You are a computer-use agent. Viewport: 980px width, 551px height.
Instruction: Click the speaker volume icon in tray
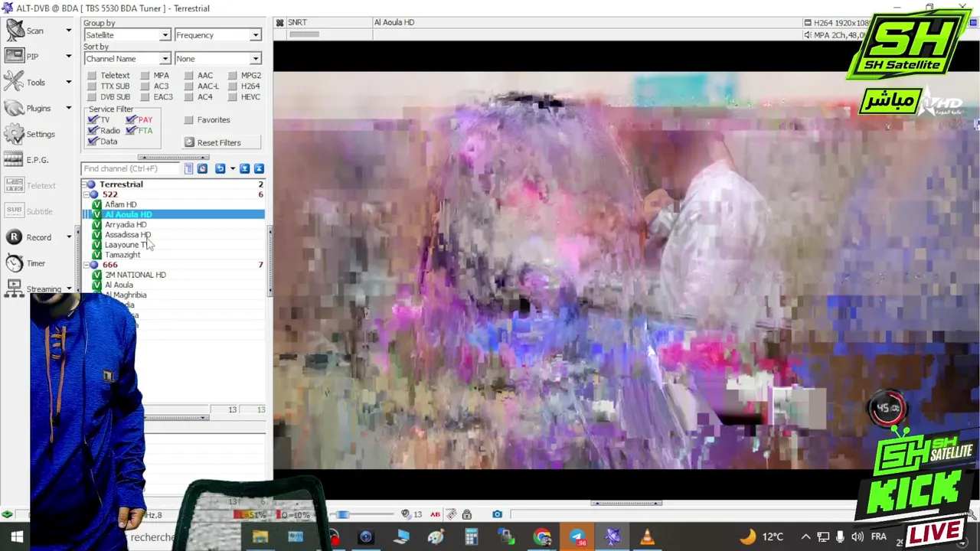point(857,536)
